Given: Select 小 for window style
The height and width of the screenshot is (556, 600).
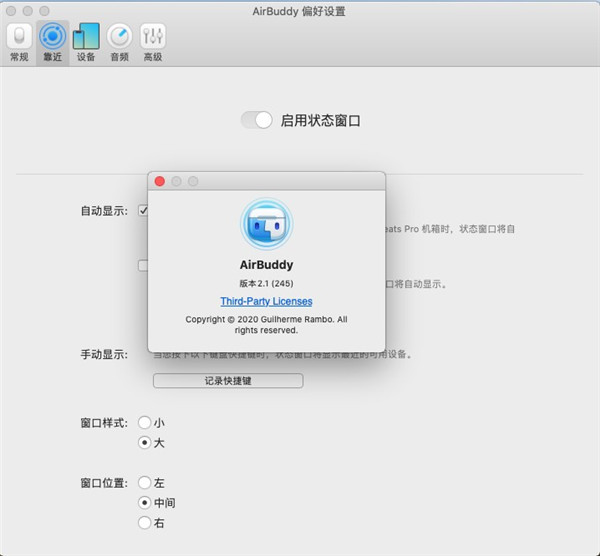Looking at the screenshot, I should [145, 423].
